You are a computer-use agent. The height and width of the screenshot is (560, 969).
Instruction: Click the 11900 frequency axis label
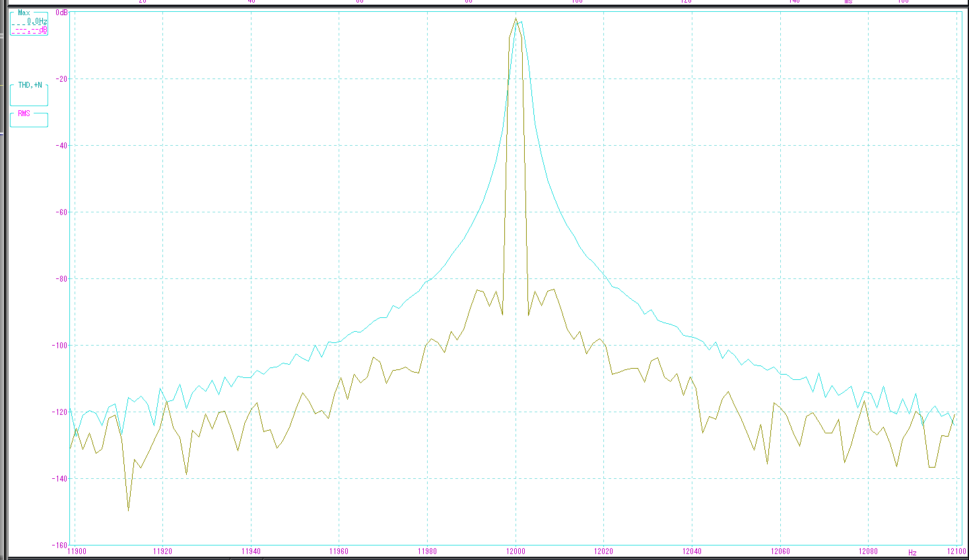click(x=78, y=551)
